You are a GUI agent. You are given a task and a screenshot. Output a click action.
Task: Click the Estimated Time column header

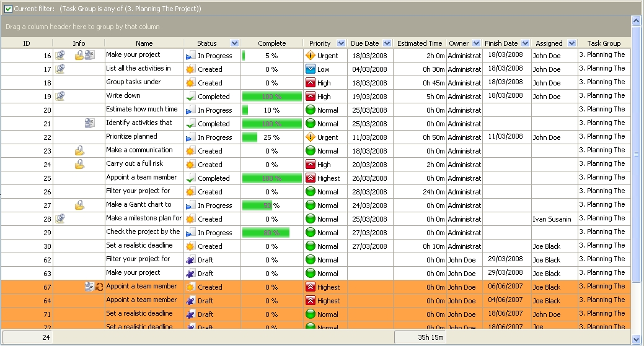point(420,43)
